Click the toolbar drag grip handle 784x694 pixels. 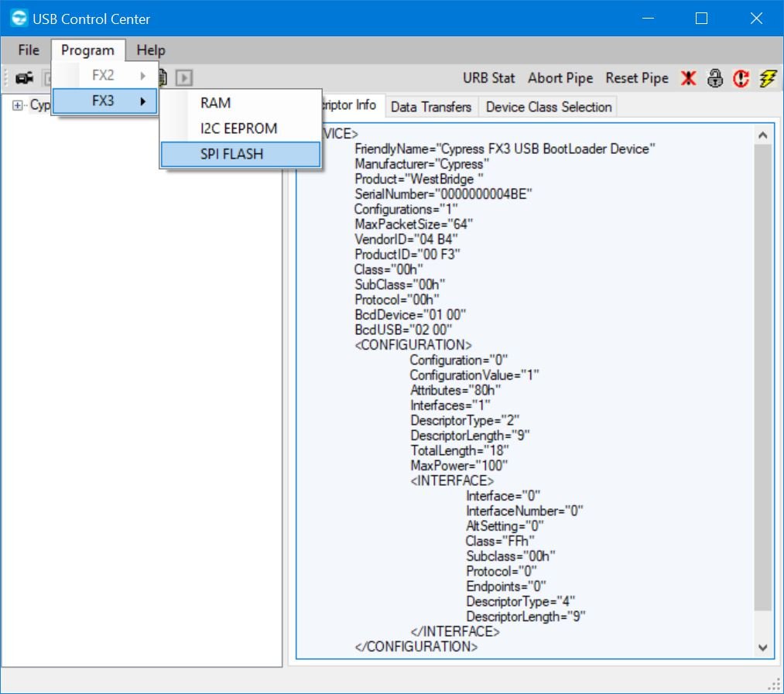[x=6, y=78]
